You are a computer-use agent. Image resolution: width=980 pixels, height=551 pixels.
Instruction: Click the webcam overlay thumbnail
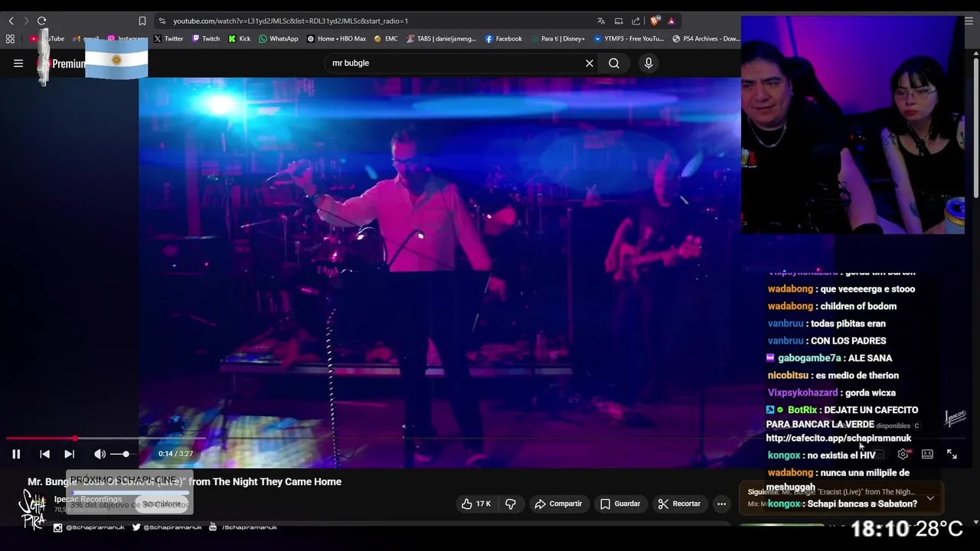(x=853, y=125)
